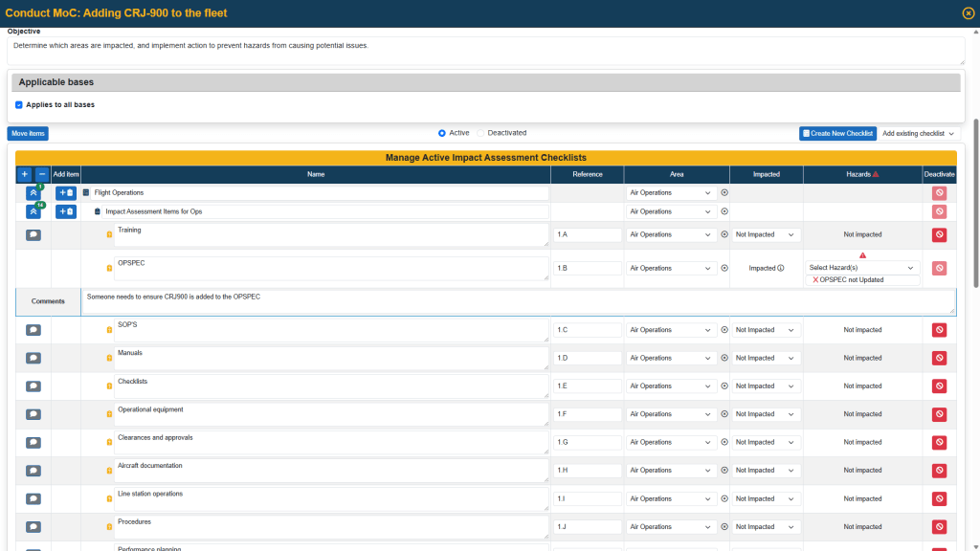Image resolution: width=980 pixels, height=551 pixels.
Task: Open the Select Hazard(s) dropdown for OPSPEC
Action: (861, 268)
